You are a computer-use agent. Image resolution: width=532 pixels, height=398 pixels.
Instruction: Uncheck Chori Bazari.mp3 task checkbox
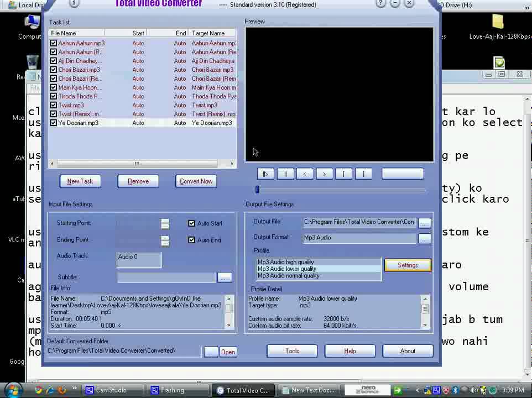click(53, 70)
